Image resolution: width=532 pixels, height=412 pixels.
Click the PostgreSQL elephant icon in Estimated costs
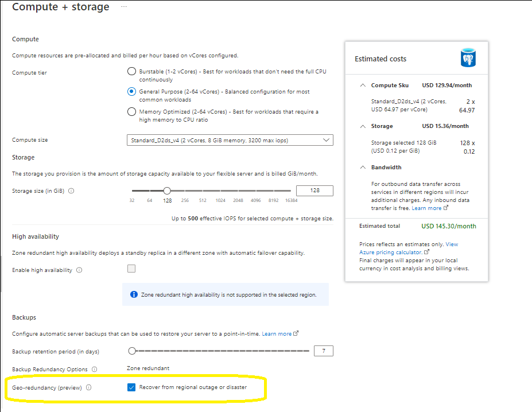click(x=468, y=57)
